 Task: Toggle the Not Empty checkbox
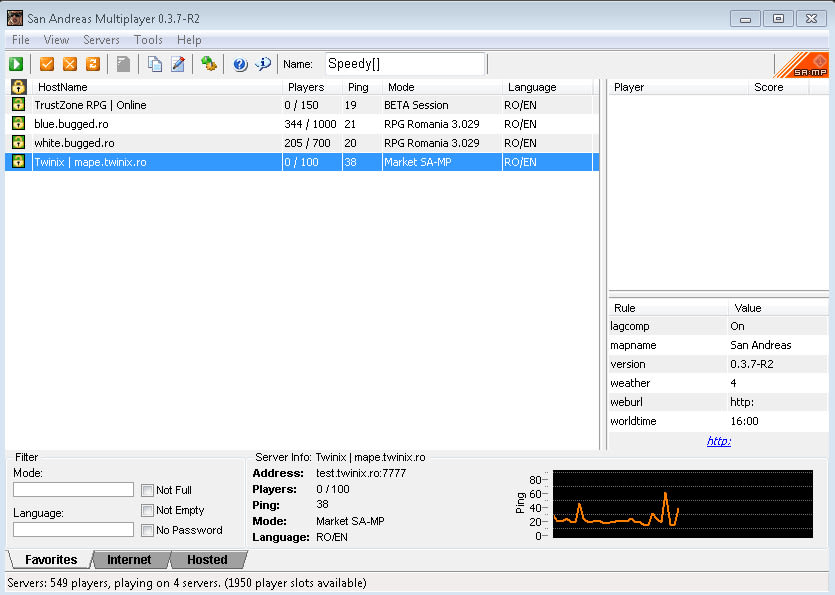(x=148, y=510)
